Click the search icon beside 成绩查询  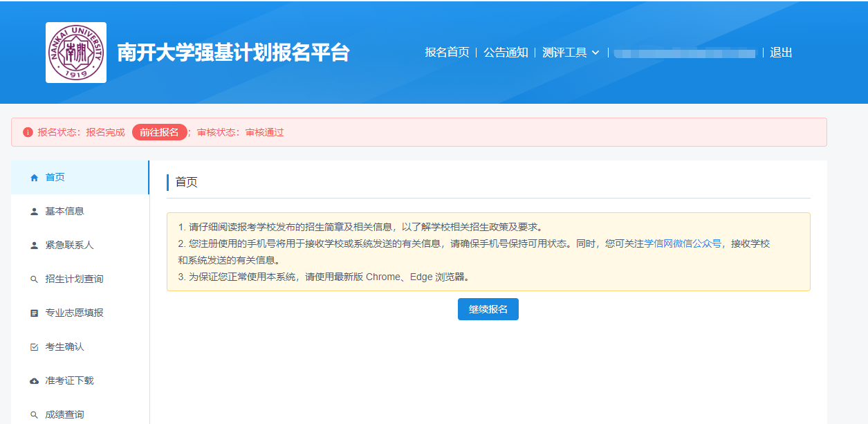[35, 415]
